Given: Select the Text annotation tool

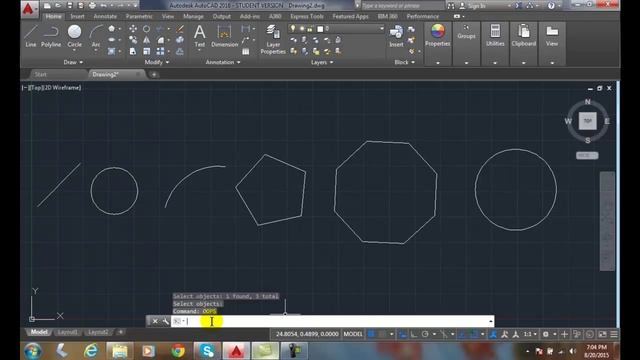Looking at the screenshot, I should click(200, 36).
